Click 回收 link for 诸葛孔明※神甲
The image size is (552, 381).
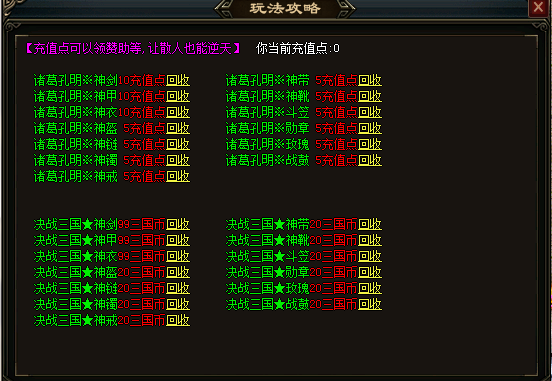click(178, 96)
